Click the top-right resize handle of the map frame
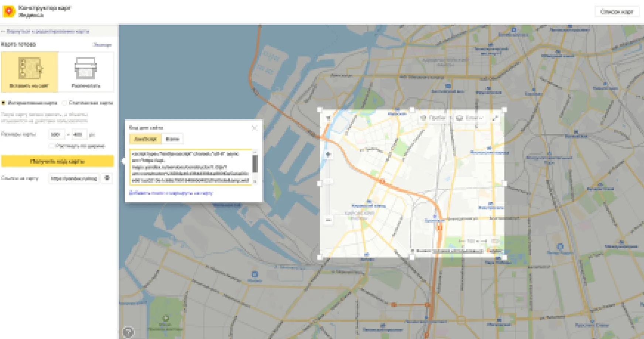644x339 pixels. (504, 110)
